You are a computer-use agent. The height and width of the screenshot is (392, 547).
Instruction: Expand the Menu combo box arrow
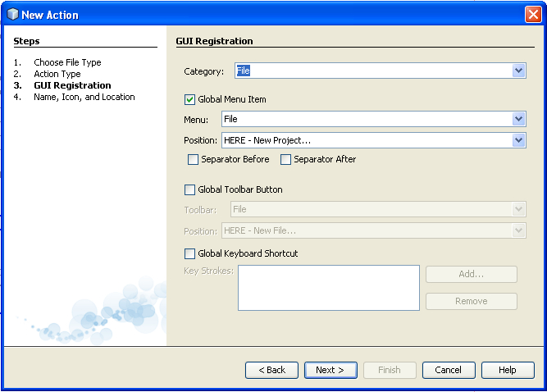(519, 119)
